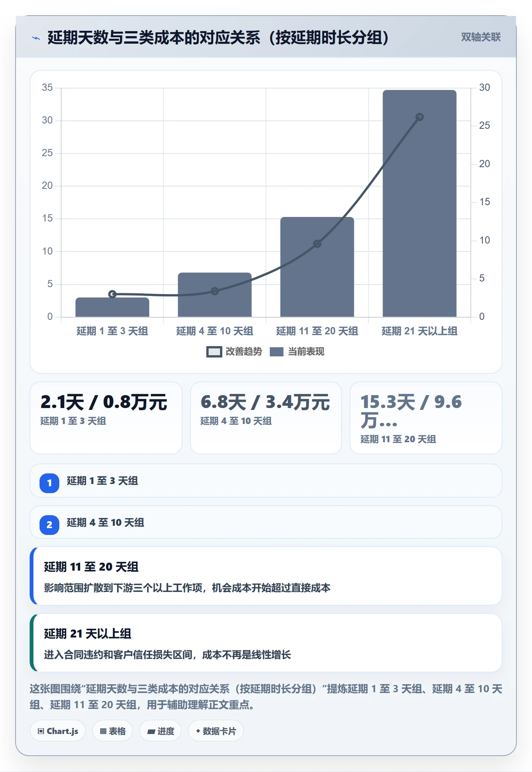Click the 数据卡片 tag chip
The image size is (532, 772).
click(x=216, y=731)
